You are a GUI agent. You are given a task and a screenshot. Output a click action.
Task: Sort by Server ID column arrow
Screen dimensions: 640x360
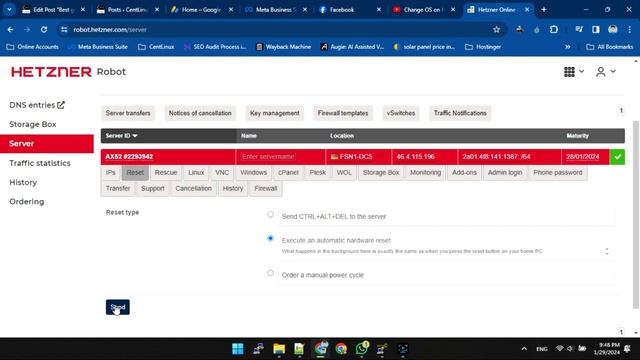tap(135, 136)
